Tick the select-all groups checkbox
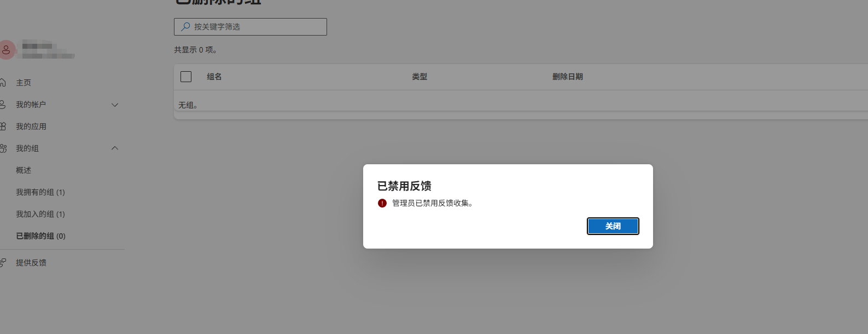868x334 pixels. 186,77
